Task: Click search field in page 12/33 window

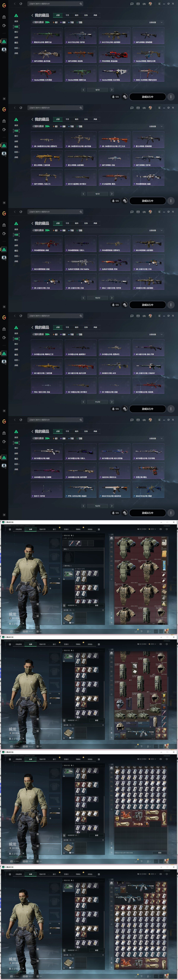Action: 55,420
